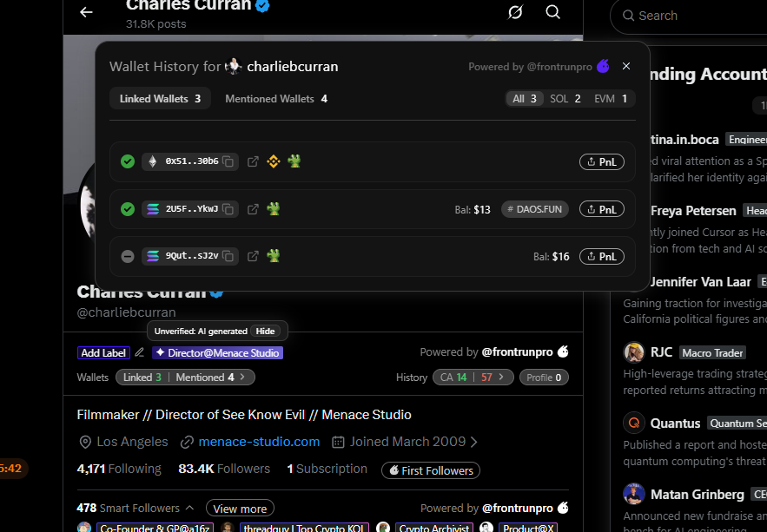This screenshot has width=767, height=532.
Task: Click View more smart followers
Action: [x=240, y=509]
